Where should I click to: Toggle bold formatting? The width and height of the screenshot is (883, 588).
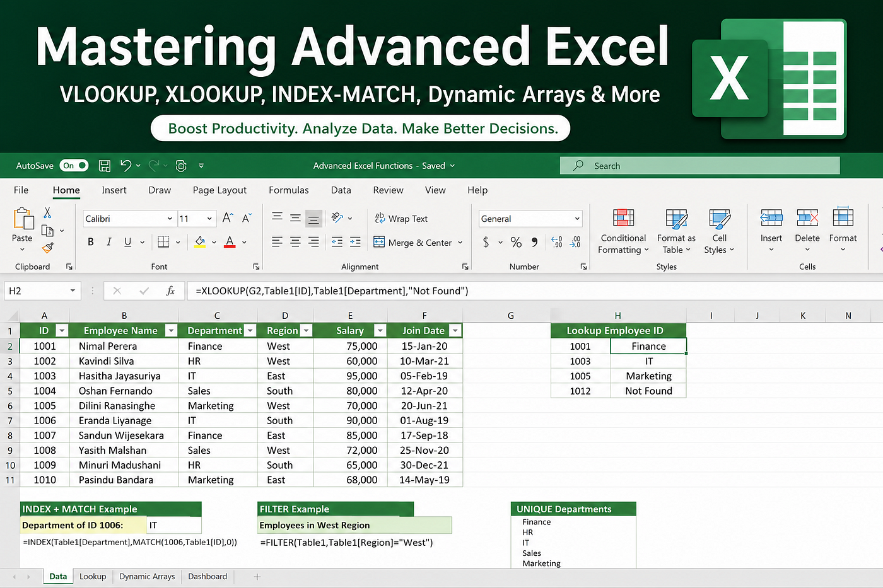click(x=91, y=242)
